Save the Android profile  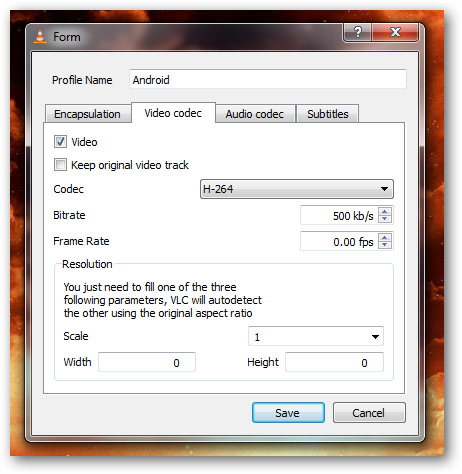point(288,413)
